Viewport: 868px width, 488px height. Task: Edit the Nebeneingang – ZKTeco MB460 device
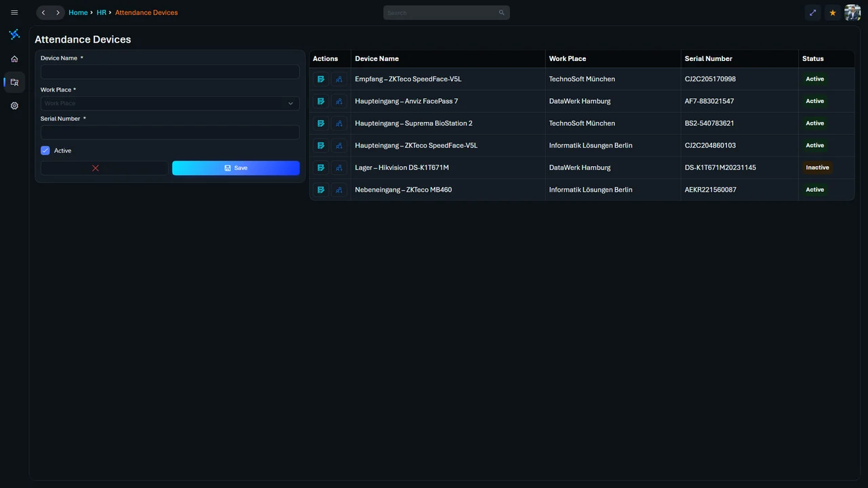coord(321,190)
